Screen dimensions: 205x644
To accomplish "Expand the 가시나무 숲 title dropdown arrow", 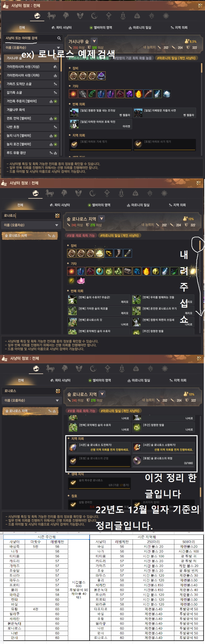I will pos(94,41).
